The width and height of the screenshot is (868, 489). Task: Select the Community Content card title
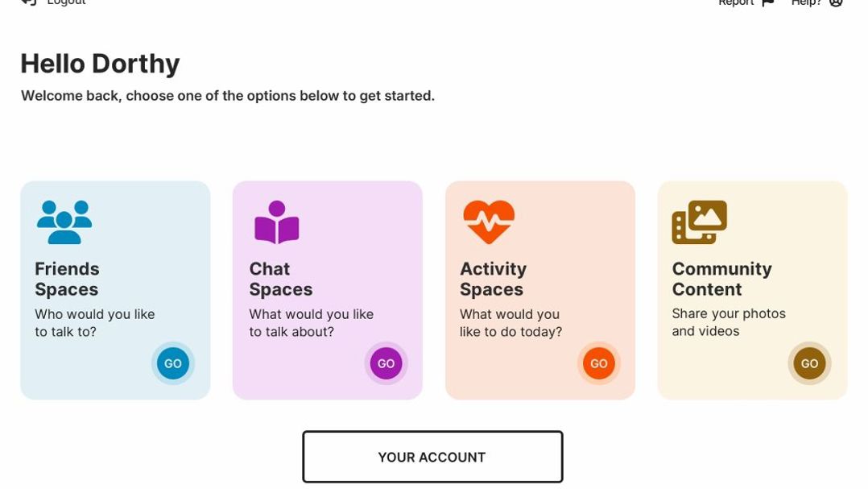(721, 279)
